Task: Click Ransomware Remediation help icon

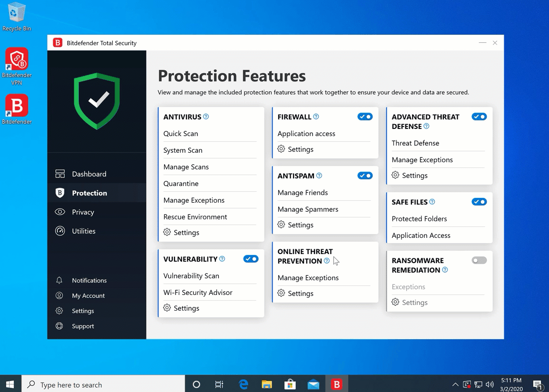Action: tap(445, 270)
